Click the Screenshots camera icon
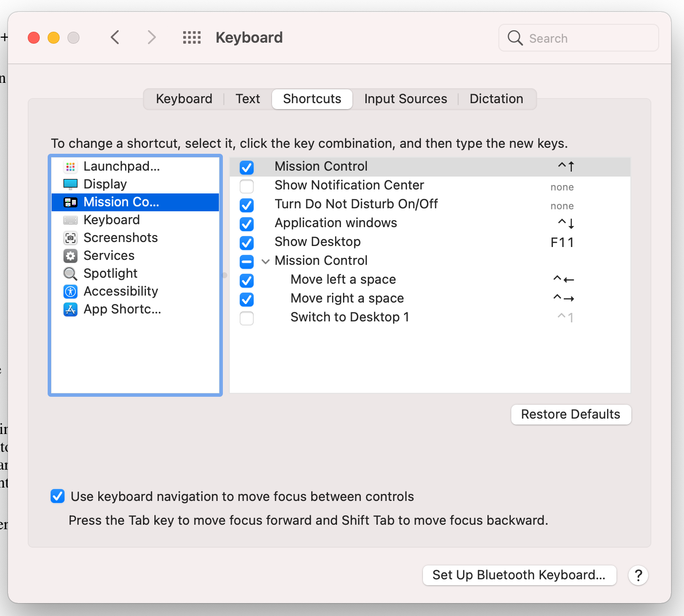684x616 pixels. tap(70, 238)
